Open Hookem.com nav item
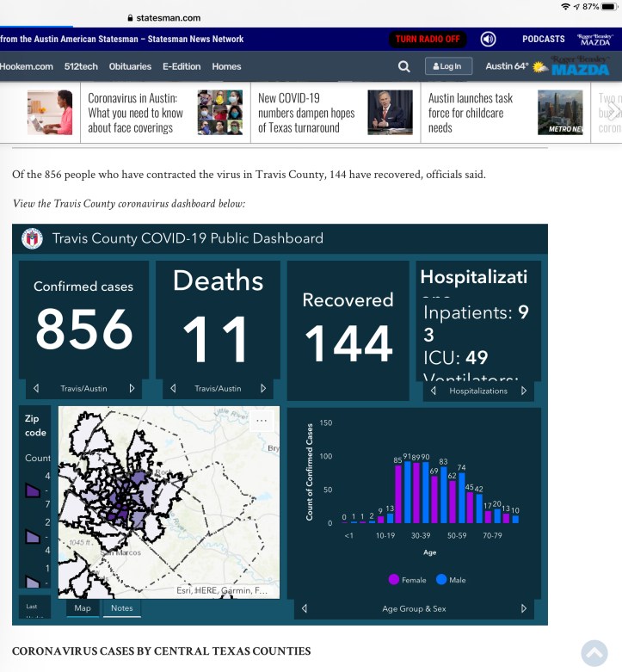This screenshot has height=672, width=622. pyautogui.click(x=27, y=66)
